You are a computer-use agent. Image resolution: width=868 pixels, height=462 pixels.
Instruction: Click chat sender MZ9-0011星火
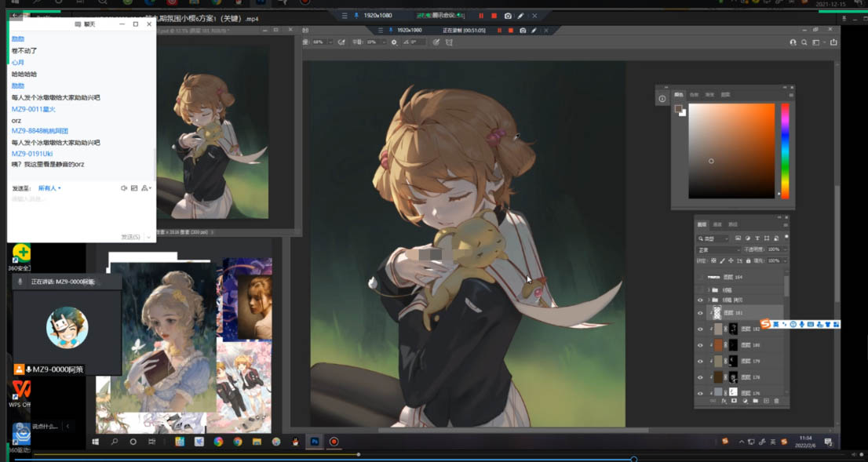tap(33, 109)
